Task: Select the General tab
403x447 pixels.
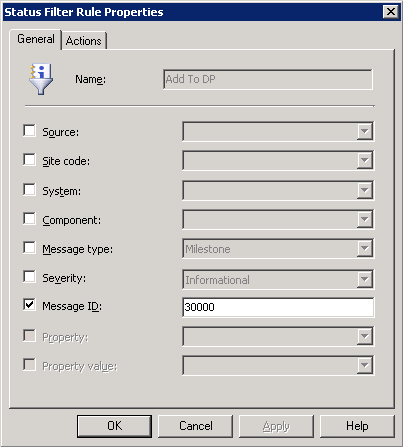Action: 36,39
